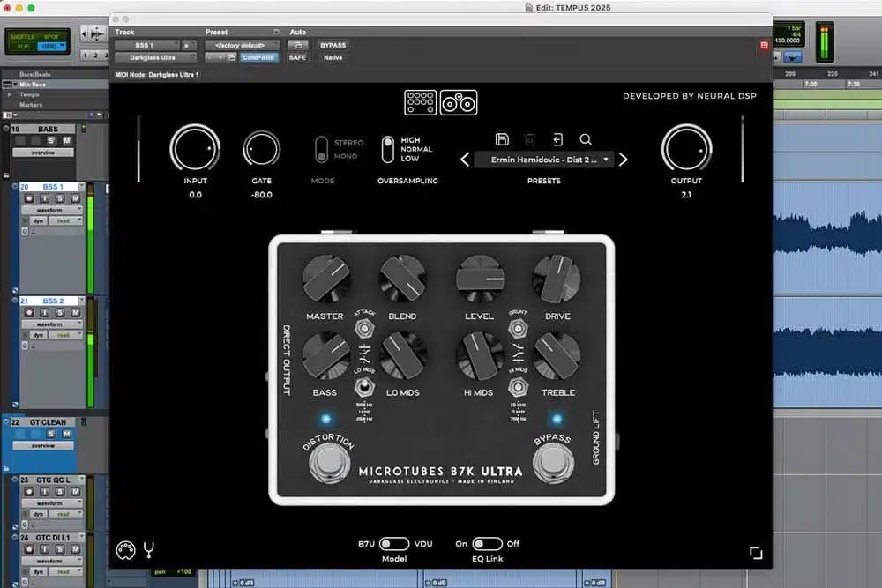The width and height of the screenshot is (882, 588).
Task: Click record enable on GTC QC L track
Action: [x=29, y=491]
